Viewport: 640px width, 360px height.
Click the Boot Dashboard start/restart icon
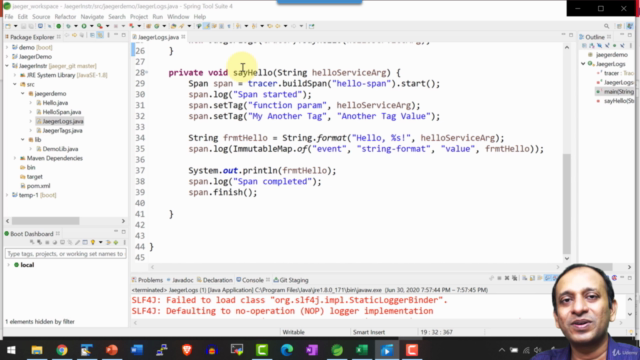(32, 242)
